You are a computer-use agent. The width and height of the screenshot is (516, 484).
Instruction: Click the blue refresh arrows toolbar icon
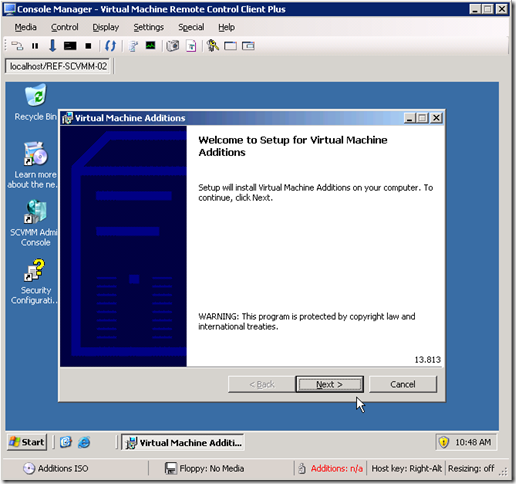(x=110, y=46)
